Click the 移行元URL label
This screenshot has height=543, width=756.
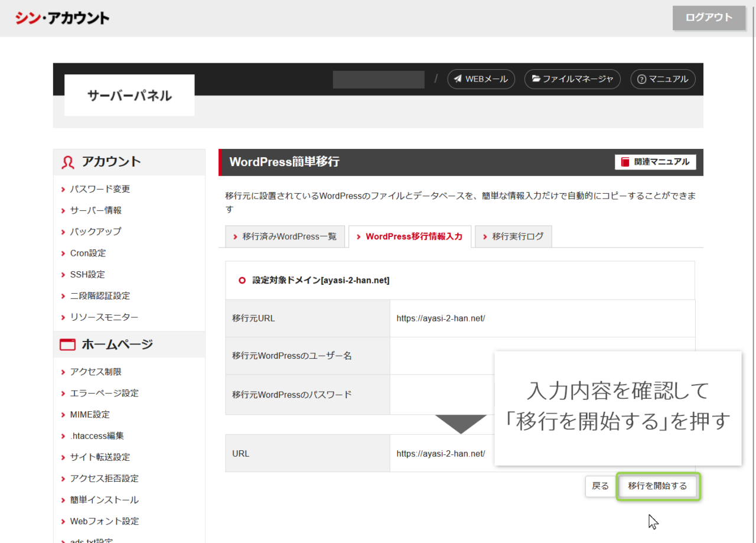pos(253,318)
